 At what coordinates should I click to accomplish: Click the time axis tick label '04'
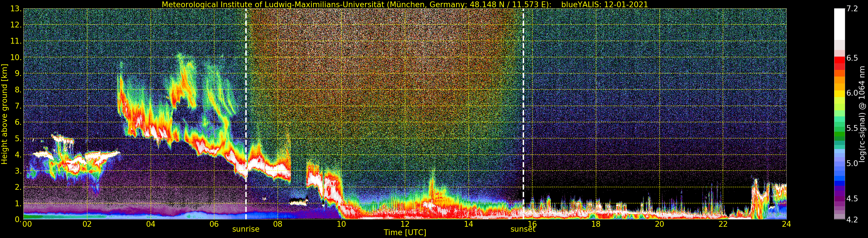(151, 224)
